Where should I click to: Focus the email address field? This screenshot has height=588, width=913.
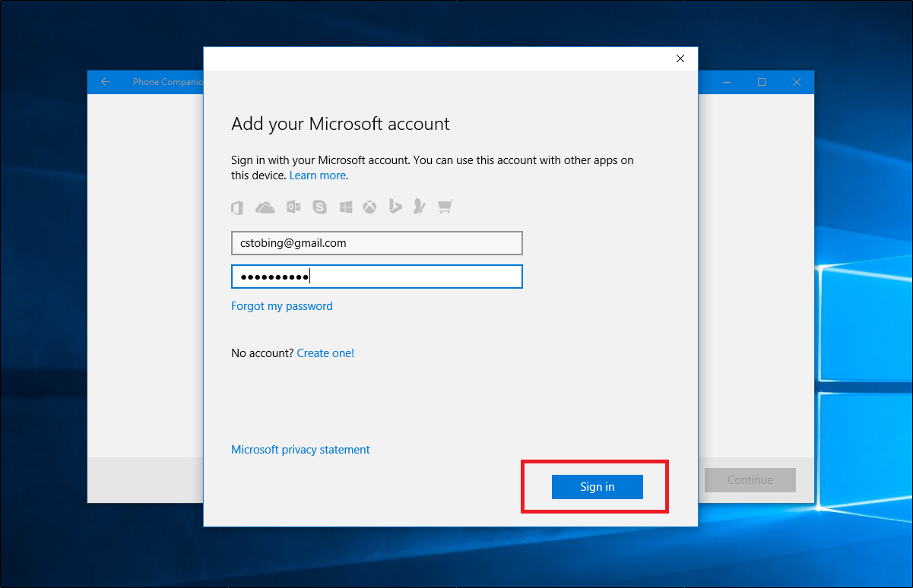377,243
